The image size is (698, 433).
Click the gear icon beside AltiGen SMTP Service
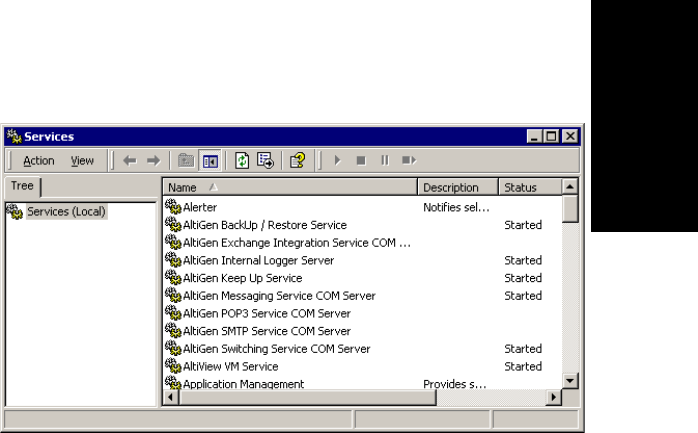(x=173, y=331)
